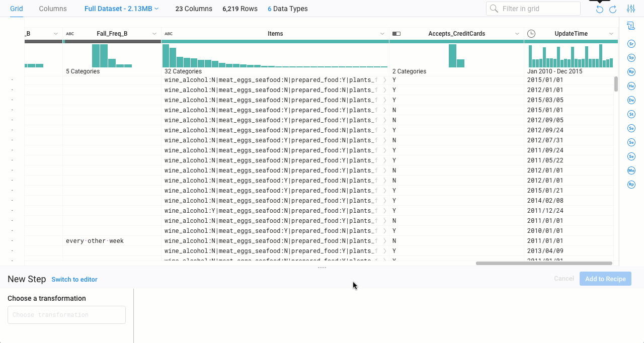Click the data quality bar under Accepts_CreditCards
Image resolution: width=644 pixels, height=343 pixels.
click(457, 42)
